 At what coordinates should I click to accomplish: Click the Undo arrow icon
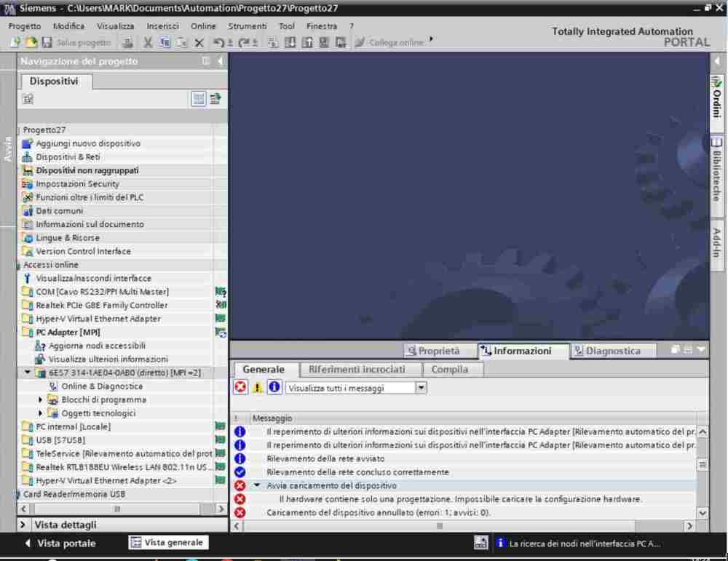[x=218, y=43]
